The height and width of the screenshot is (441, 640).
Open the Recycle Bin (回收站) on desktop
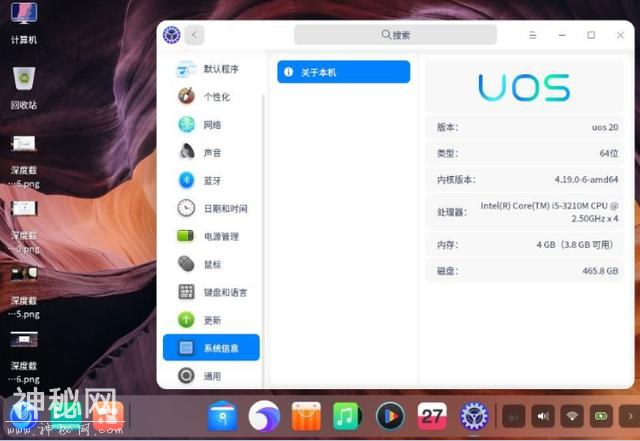point(24,88)
